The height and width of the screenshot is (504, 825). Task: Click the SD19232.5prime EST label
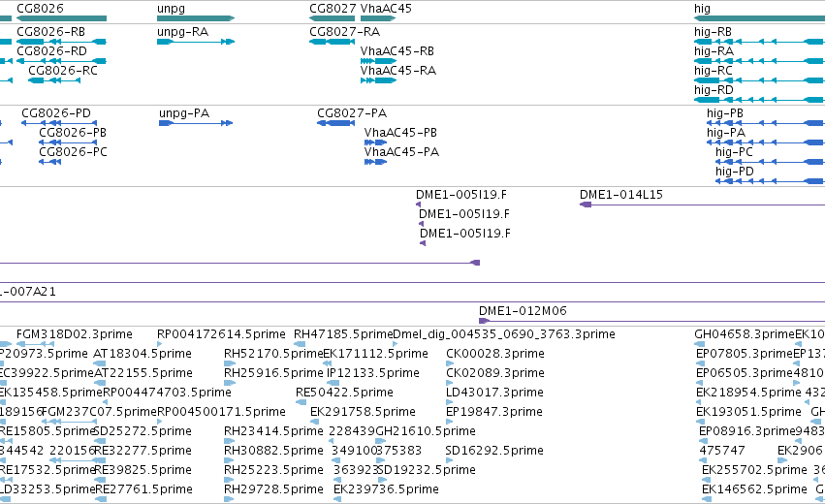[x=427, y=470]
